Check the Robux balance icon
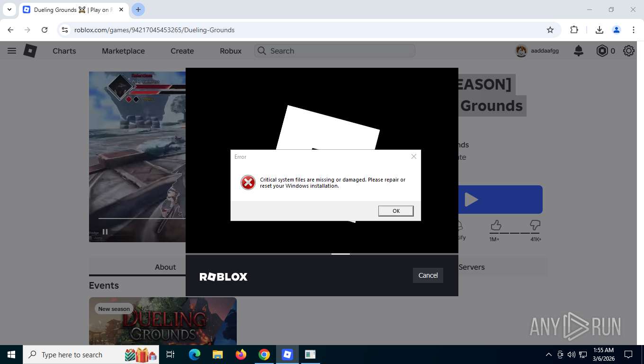The height and width of the screenshot is (364, 644). pyautogui.click(x=602, y=51)
